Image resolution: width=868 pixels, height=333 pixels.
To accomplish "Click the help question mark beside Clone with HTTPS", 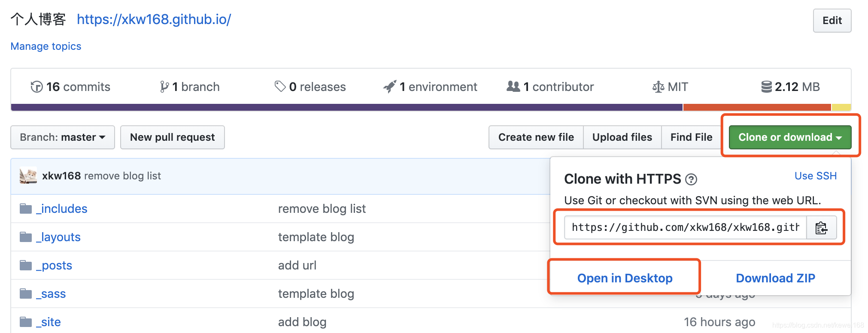I will 691,179.
